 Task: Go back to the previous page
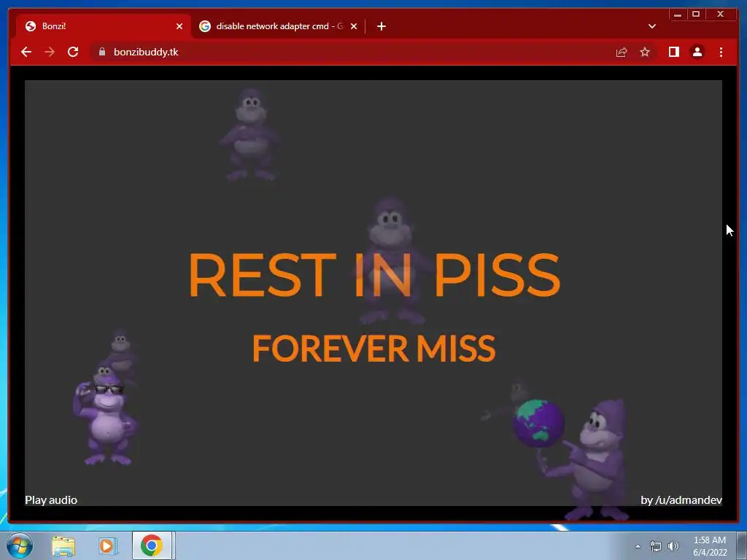click(x=26, y=52)
